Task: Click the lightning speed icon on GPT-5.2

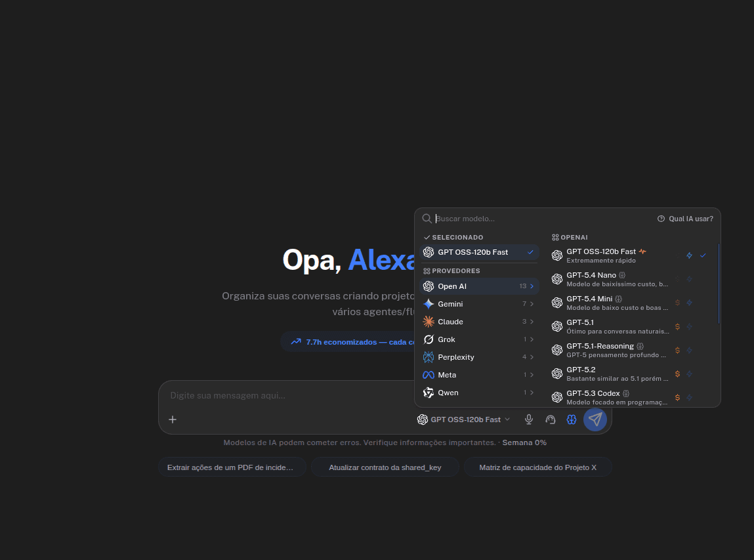Action: click(690, 374)
